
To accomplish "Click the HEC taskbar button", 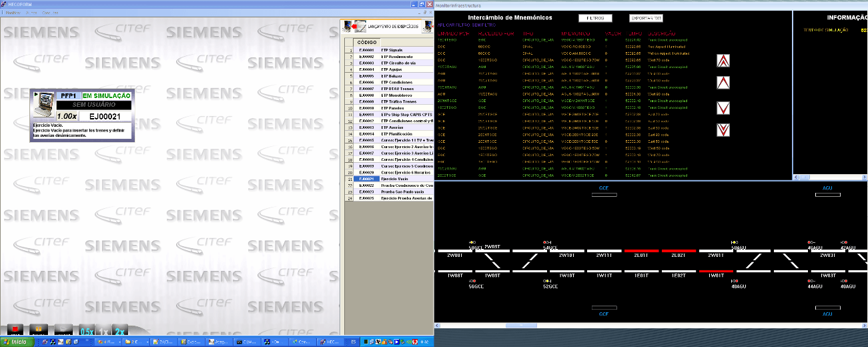I will (330, 342).
